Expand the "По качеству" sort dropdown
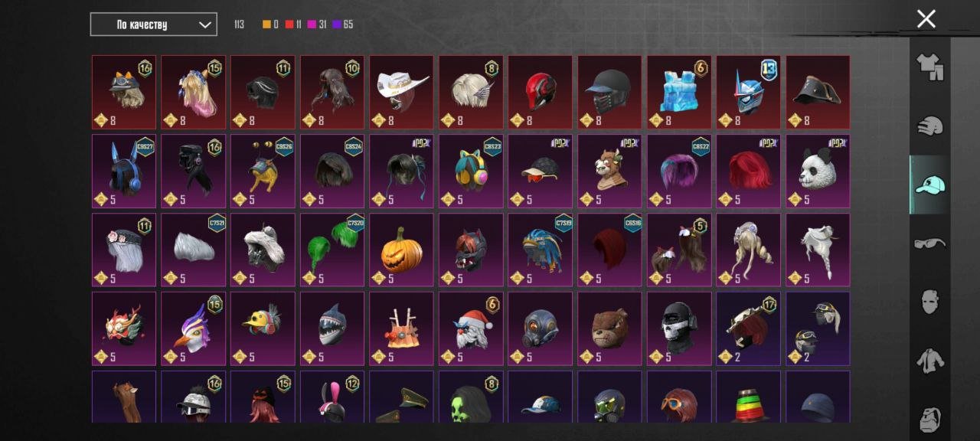Viewport: 980px width, 441px height. click(x=153, y=24)
